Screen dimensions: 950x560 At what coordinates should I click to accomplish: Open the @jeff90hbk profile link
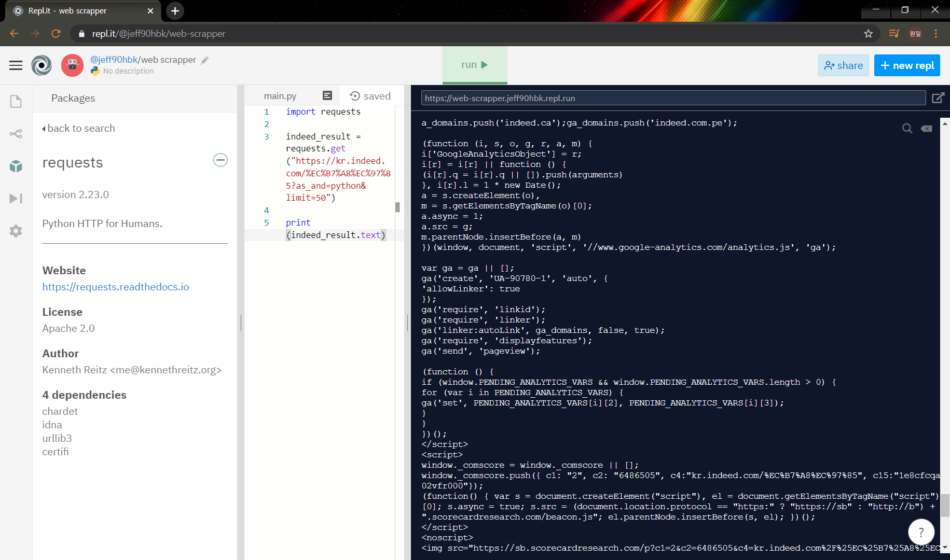coord(114,60)
